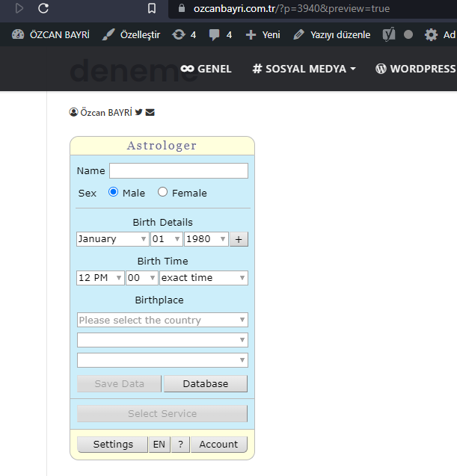Click the grey status dot next to Yoast

408,34
